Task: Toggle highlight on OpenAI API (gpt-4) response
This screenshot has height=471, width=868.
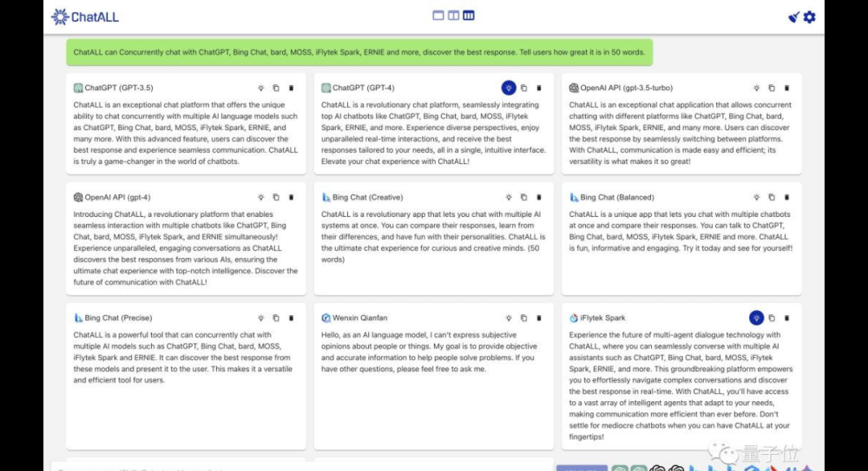Action: [x=261, y=197]
